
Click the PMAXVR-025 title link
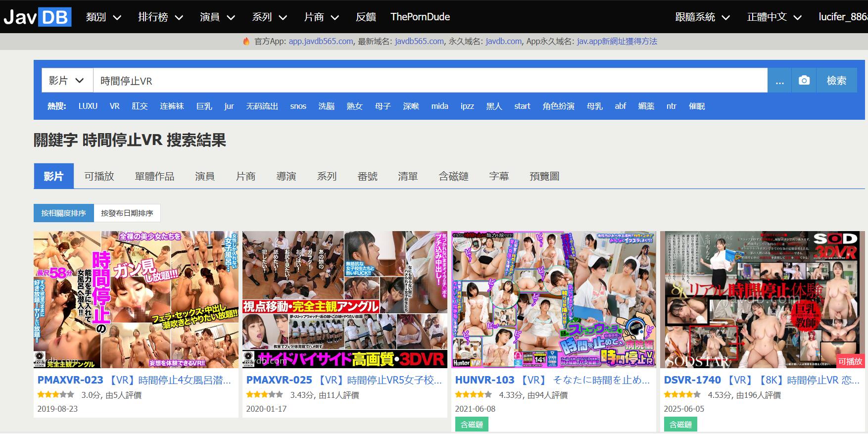344,380
